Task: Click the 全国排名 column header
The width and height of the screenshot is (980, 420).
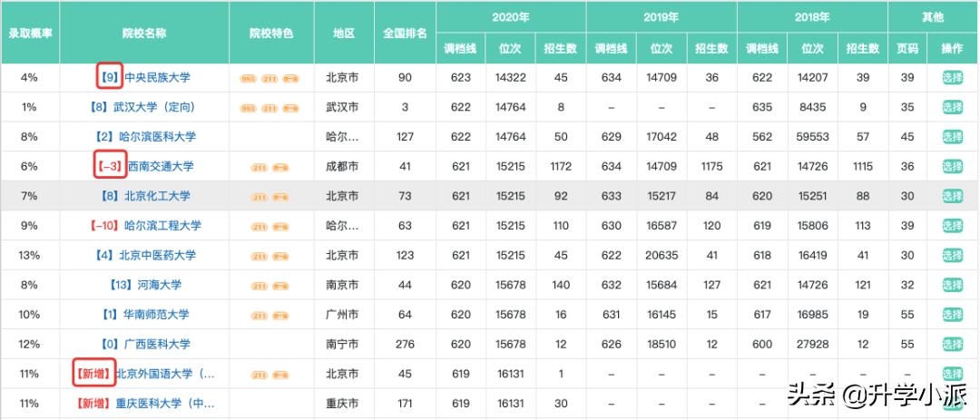Action: 405,33
